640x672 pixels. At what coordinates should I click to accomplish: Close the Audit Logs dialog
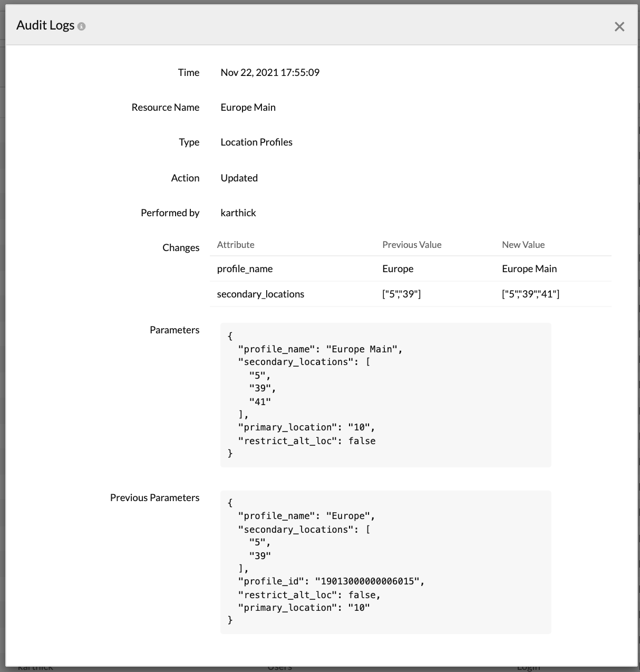coord(619,26)
